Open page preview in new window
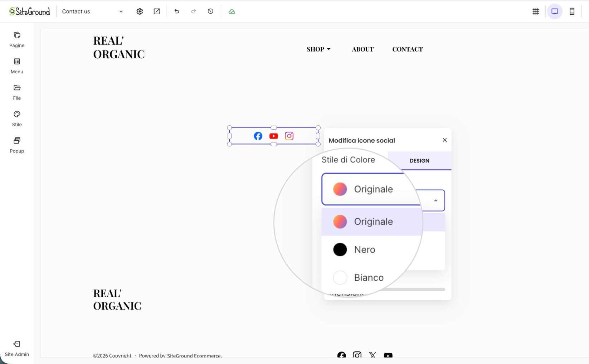The image size is (589, 364). (157, 11)
